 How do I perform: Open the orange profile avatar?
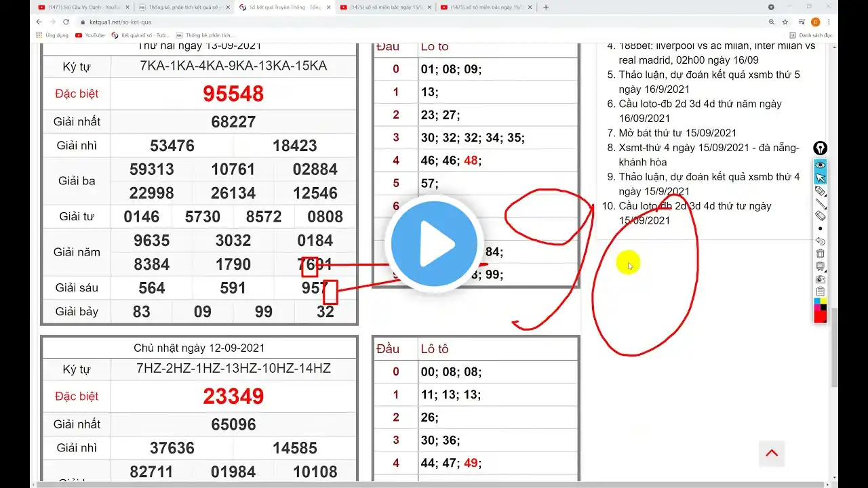click(815, 22)
